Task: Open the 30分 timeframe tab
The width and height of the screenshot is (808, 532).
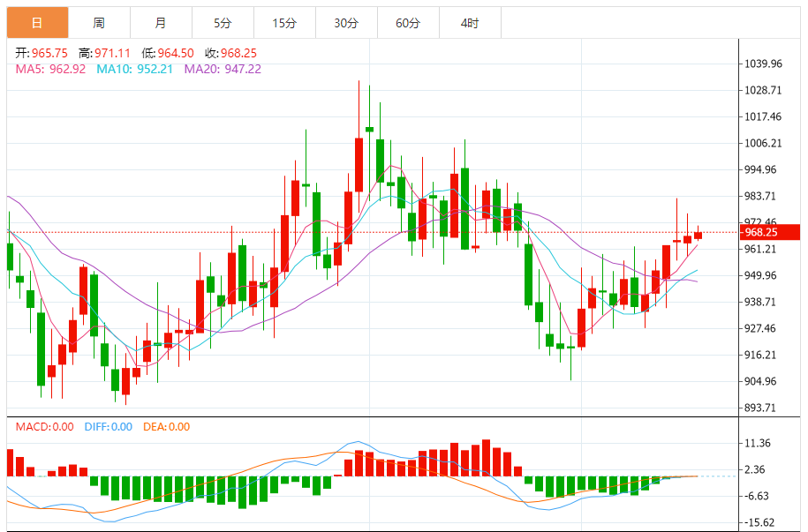Action: click(x=346, y=23)
